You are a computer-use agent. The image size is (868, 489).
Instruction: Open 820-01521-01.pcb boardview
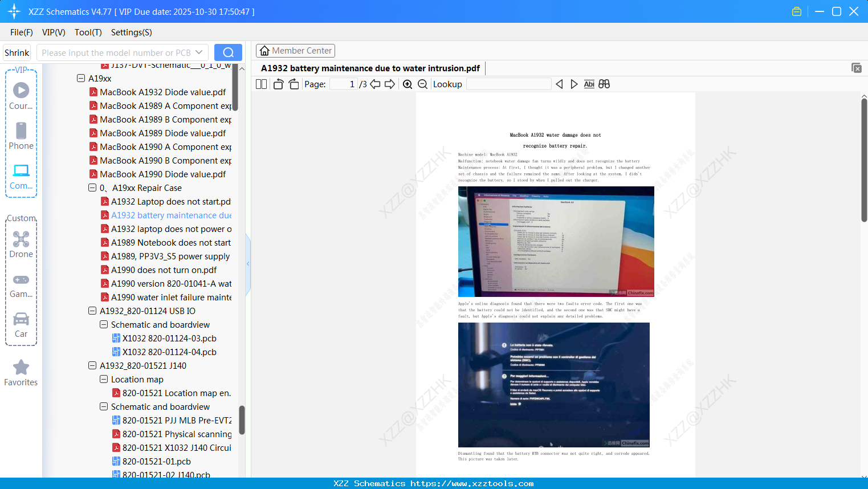pos(152,462)
